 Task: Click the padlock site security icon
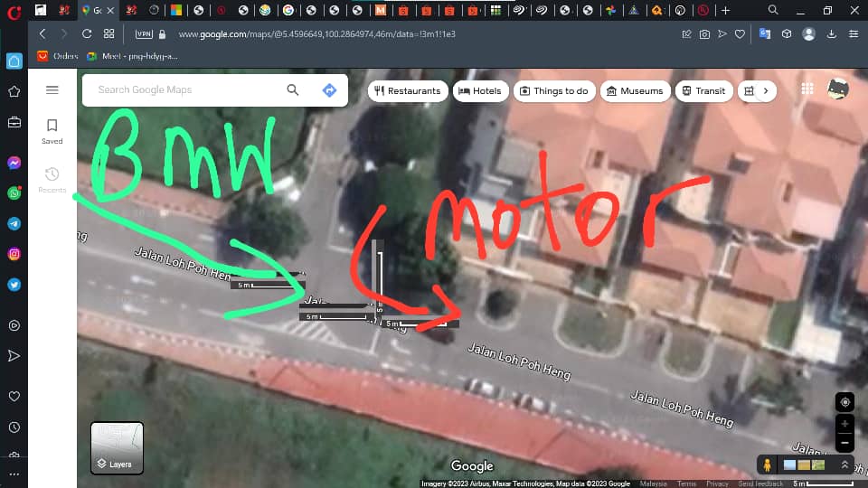click(x=162, y=34)
